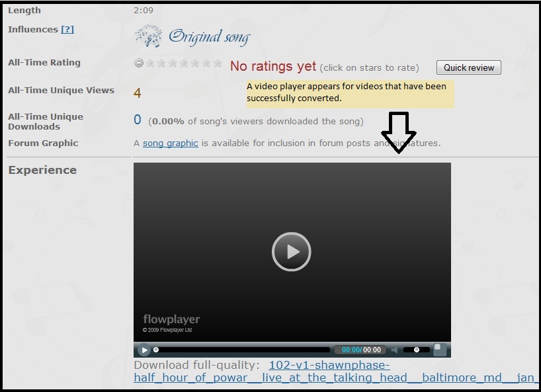This screenshot has width=541, height=392.
Task: Click the 'No ratings yet' text
Action: [x=273, y=66]
